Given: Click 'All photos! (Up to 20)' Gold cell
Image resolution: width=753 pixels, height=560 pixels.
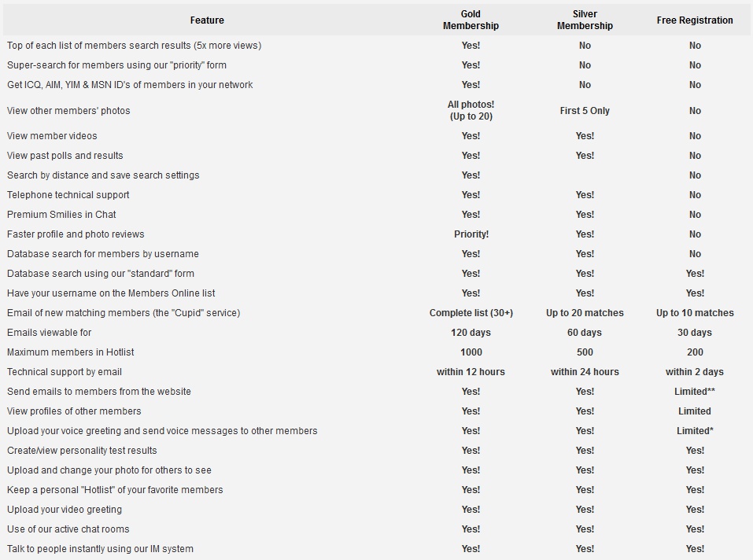Looking at the screenshot, I should tap(471, 110).
